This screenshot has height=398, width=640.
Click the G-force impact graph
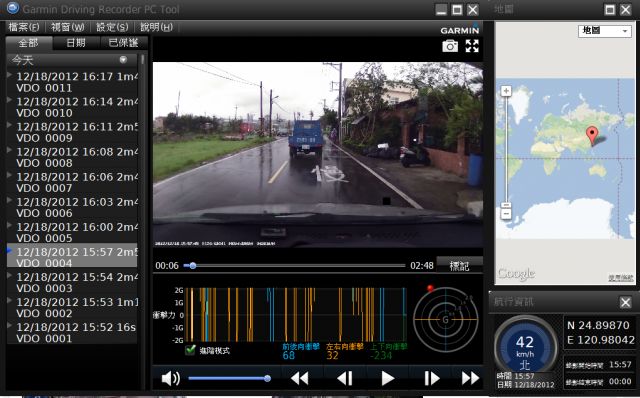(296, 315)
